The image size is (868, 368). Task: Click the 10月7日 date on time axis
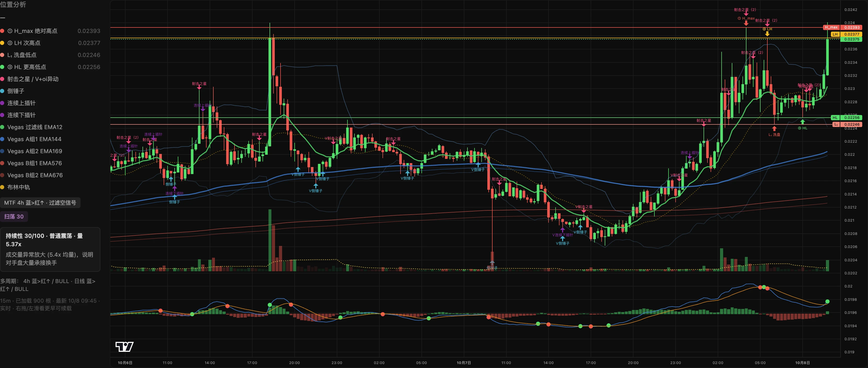(464, 363)
